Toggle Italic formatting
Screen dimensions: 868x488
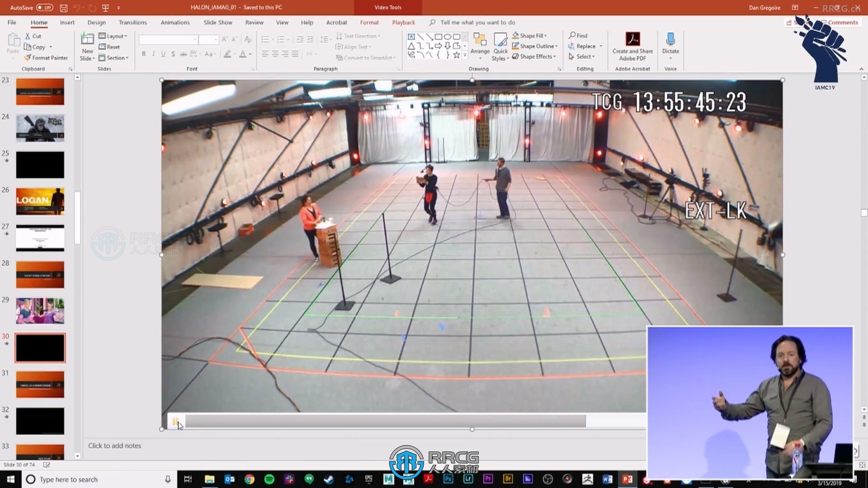(153, 54)
